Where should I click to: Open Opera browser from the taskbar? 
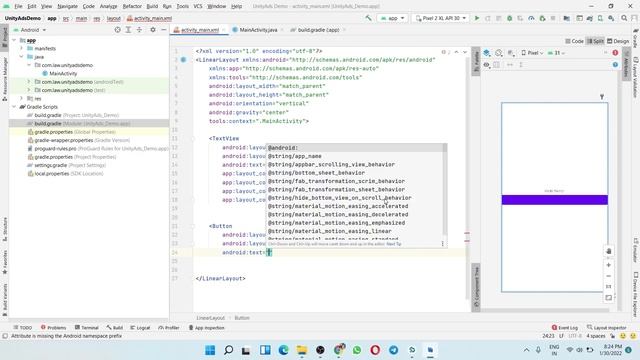click(375, 350)
